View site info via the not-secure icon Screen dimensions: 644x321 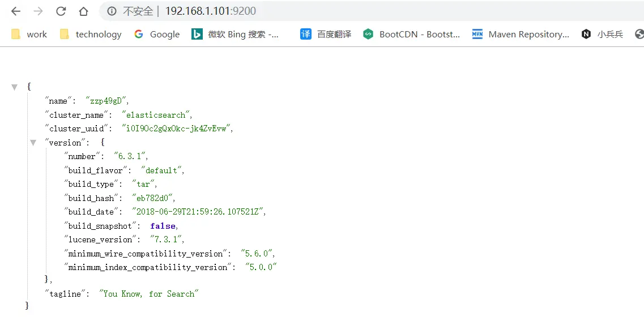tap(112, 11)
